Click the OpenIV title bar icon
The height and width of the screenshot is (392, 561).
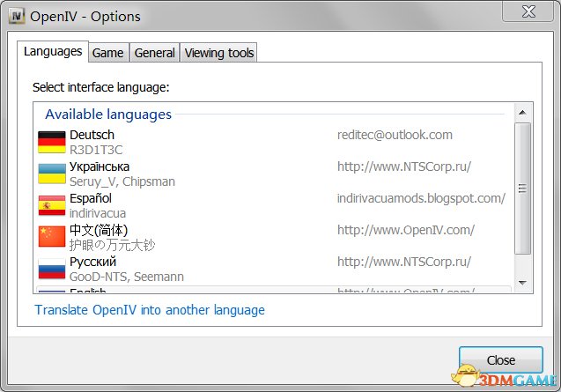pos(17,16)
